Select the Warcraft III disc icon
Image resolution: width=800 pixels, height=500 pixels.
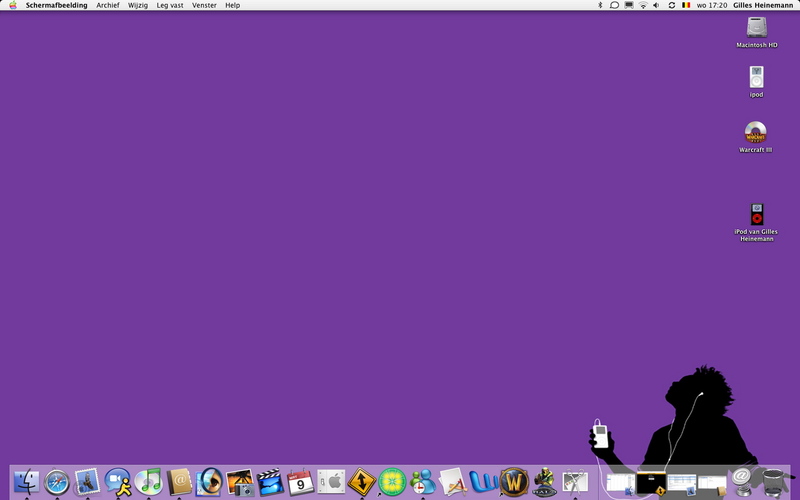tap(755, 134)
